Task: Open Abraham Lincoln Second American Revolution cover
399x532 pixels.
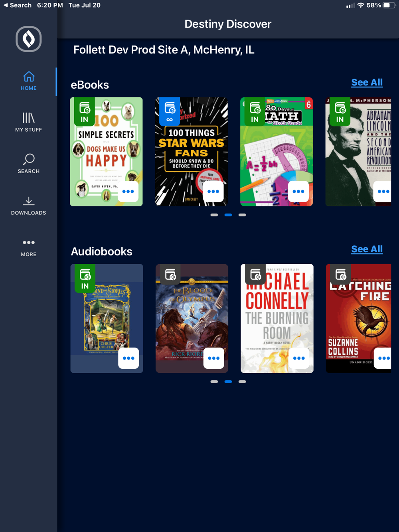Action: (358, 152)
